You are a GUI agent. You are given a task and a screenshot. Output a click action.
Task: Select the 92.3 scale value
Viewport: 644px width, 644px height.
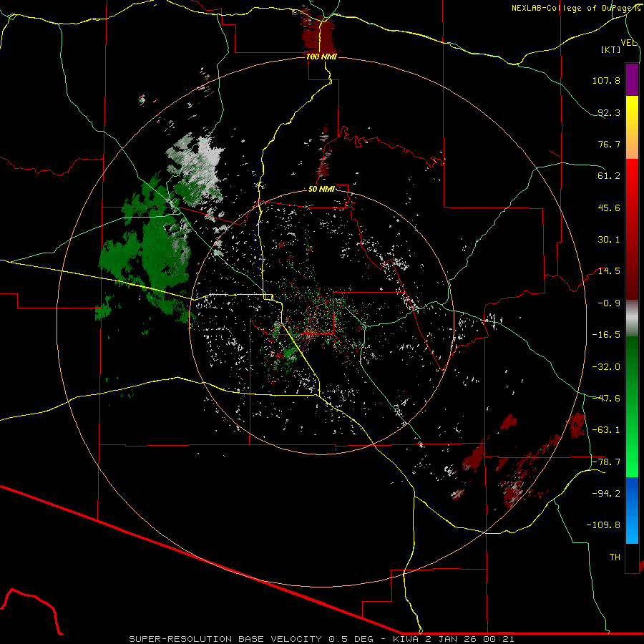coord(609,112)
